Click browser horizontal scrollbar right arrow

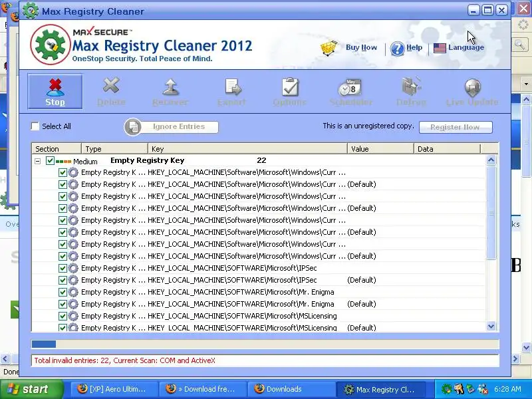pyautogui.click(x=515, y=358)
